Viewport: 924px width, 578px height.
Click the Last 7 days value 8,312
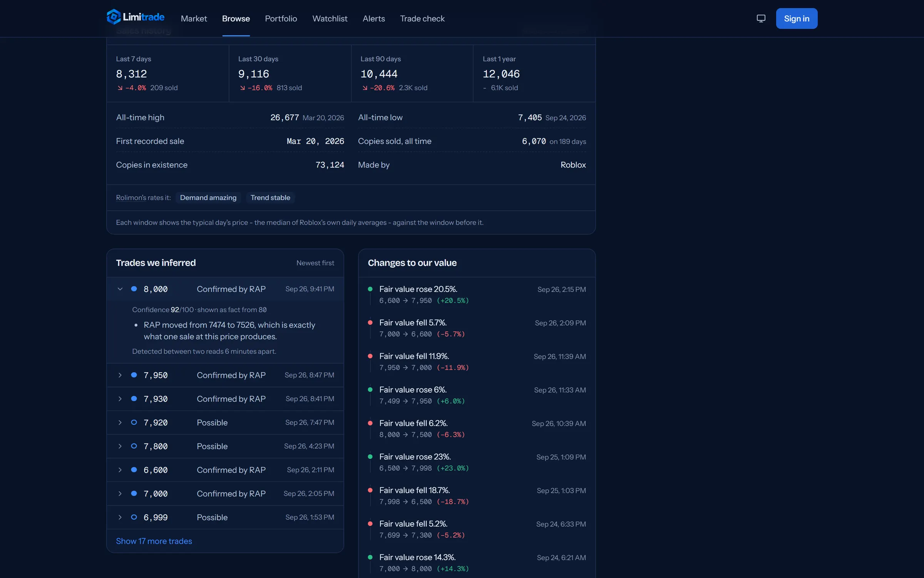[x=131, y=74]
